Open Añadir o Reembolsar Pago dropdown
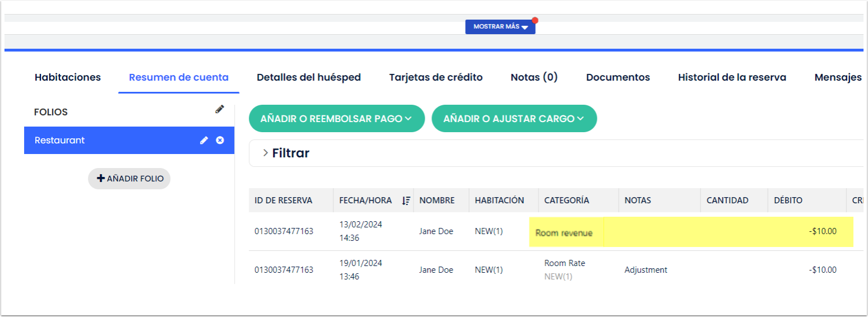This screenshot has width=868, height=317. (x=336, y=119)
